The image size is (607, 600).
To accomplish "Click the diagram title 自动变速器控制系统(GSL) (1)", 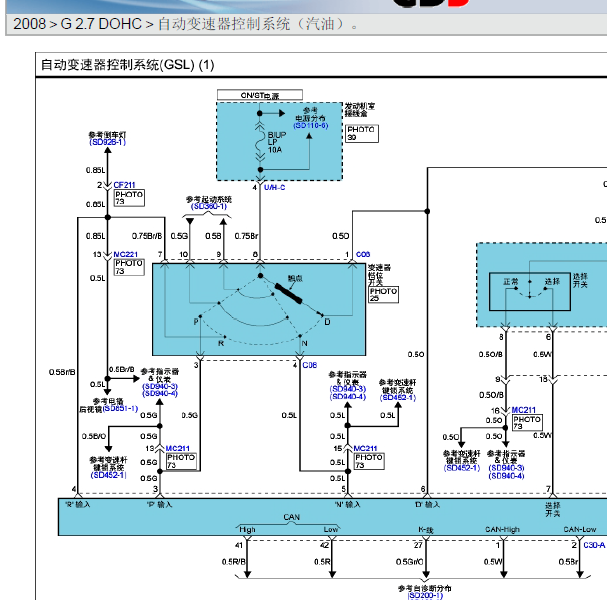I will pyautogui.click(x=127, y=65).
